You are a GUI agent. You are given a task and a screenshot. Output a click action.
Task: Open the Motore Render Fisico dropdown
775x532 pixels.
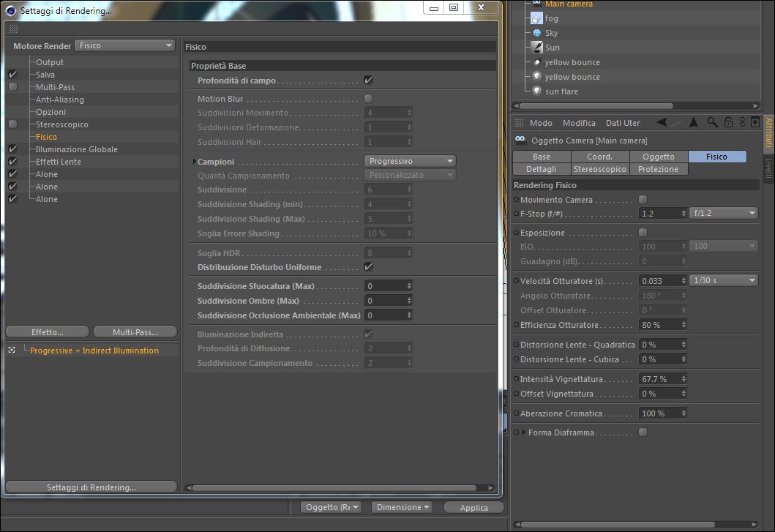(x=125, y=45)
